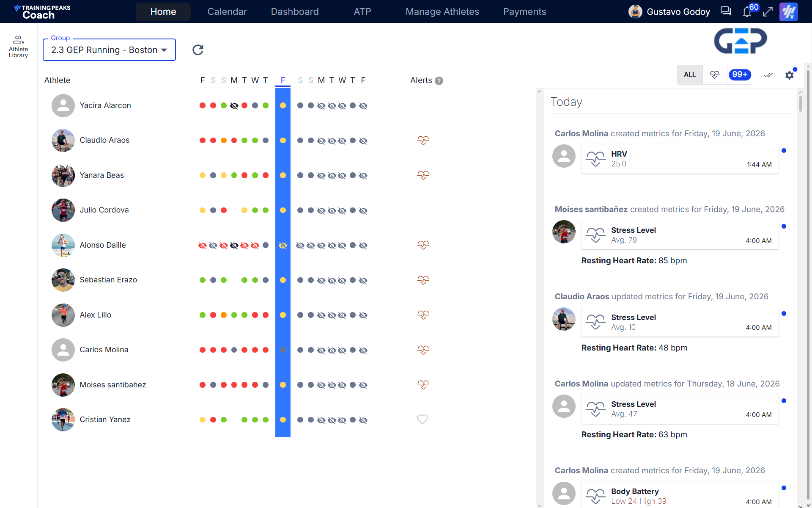This screenshot has height=508, width=812.
Task: Open notifications bell with 60 badge
Action: [747, 11]
